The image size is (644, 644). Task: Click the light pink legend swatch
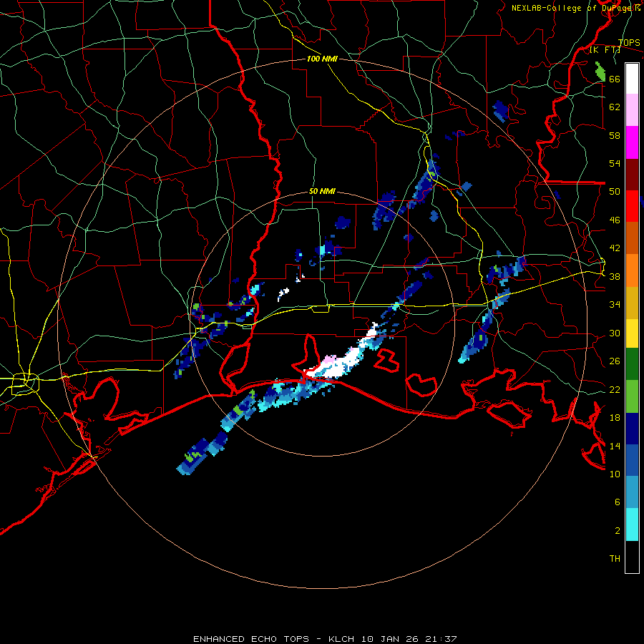[x=632, y=110]
